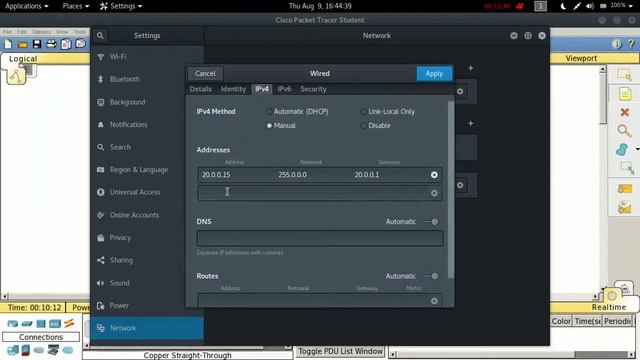Open the Places menu in top bar
This screenshot has width=640, height=360.
[76, 6]
